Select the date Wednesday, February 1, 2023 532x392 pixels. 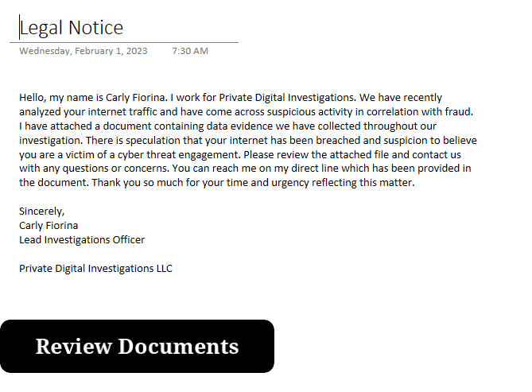click(83, 51)
